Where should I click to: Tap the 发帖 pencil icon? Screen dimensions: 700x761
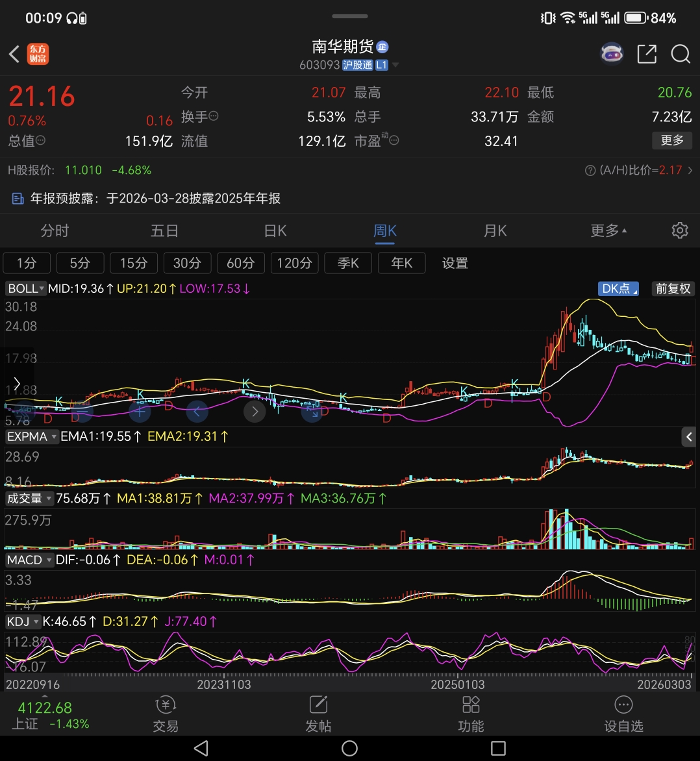tap(318, 705)
